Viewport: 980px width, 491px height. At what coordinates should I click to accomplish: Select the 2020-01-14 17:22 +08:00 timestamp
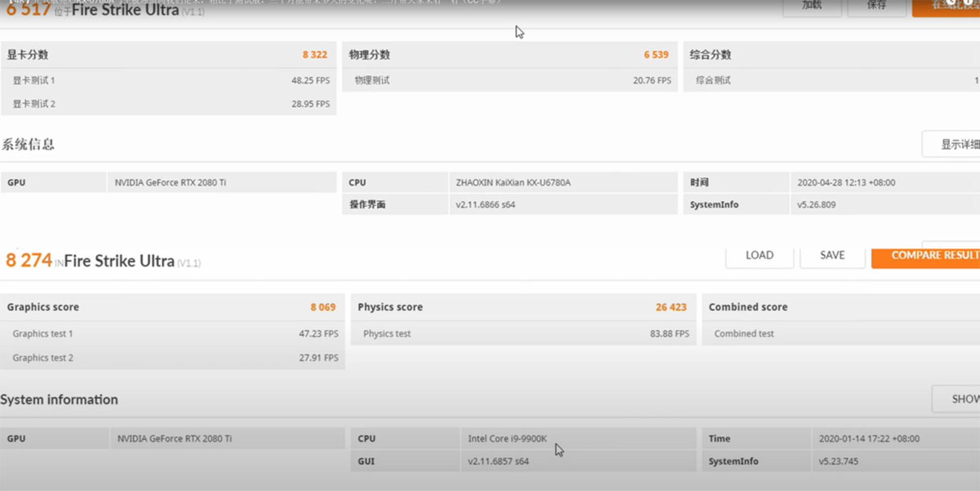click(869, 438)
